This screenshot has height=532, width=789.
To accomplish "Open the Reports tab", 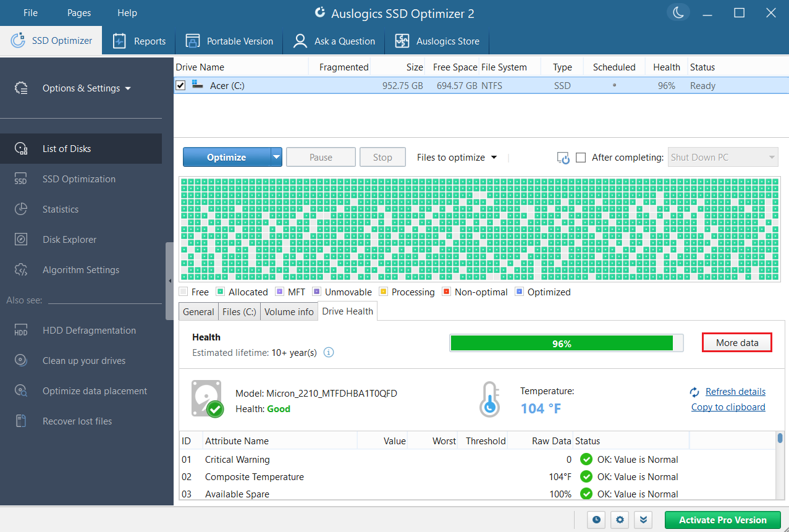I will coord(139,41).
